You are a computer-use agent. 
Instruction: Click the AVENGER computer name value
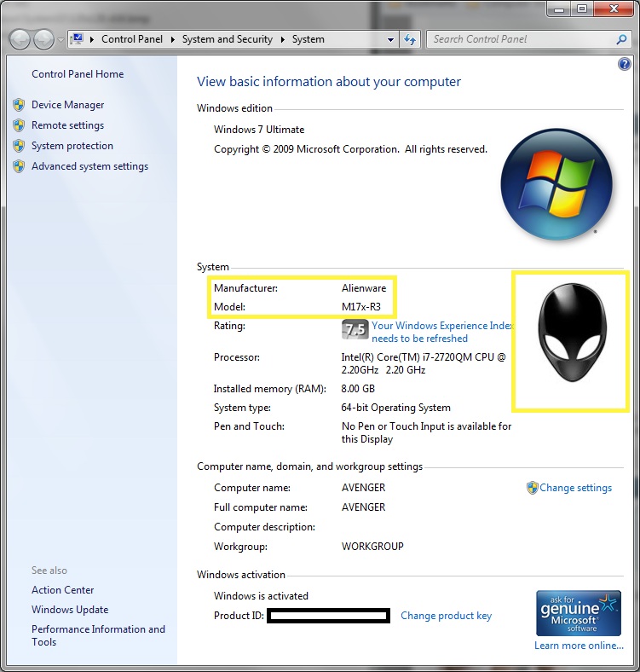[x=363, y=488]
